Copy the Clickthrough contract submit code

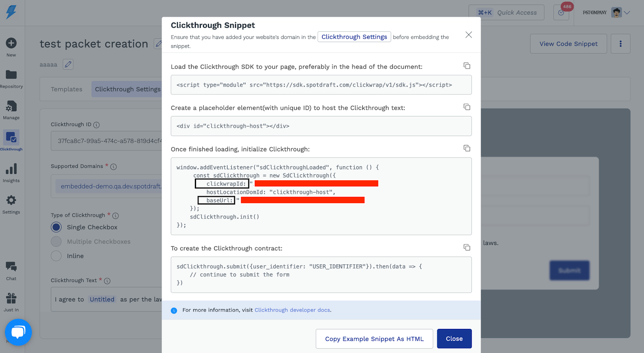[467, 248]
